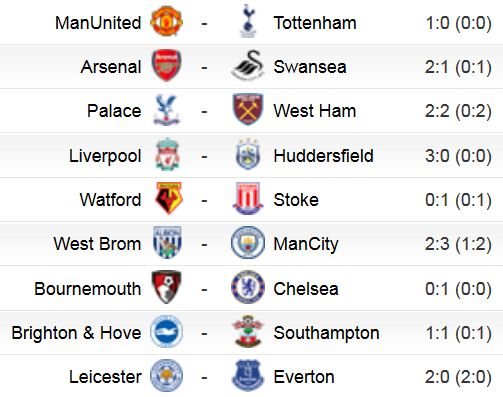Open the Leicester team name
Screen dimensions: 503x397
(x=105, y=377)
